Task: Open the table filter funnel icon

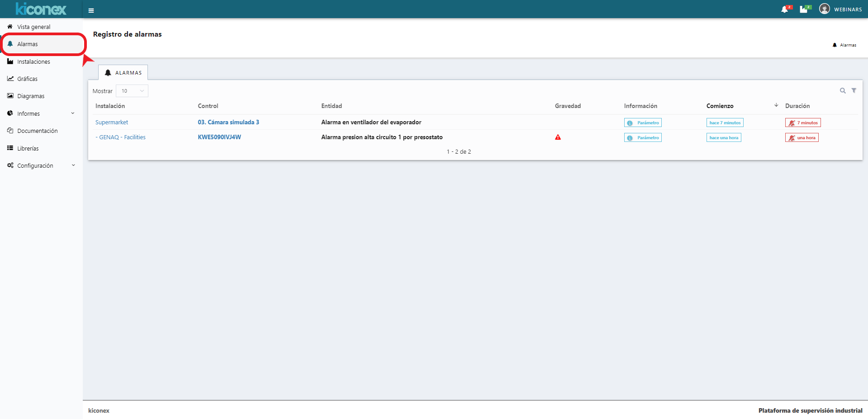Action: tap(854, 90)
